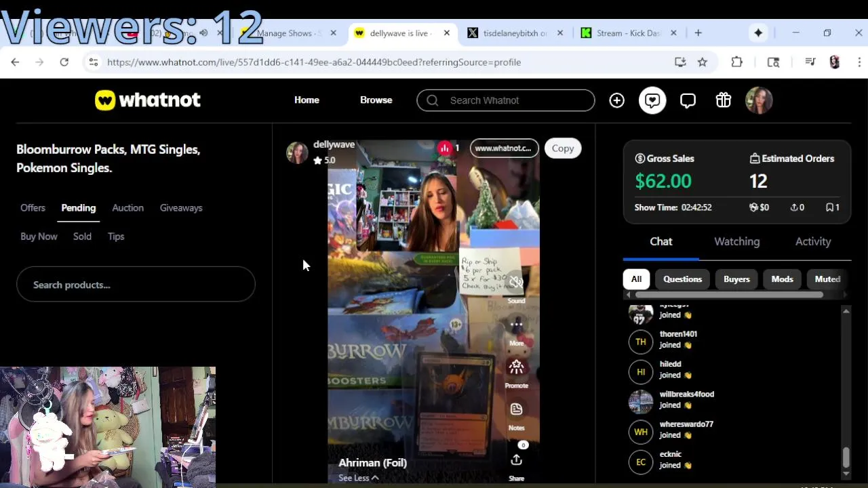Screen dimensions: 868x488
Task: Switch to the Auction tab
Action: point(127,208)
